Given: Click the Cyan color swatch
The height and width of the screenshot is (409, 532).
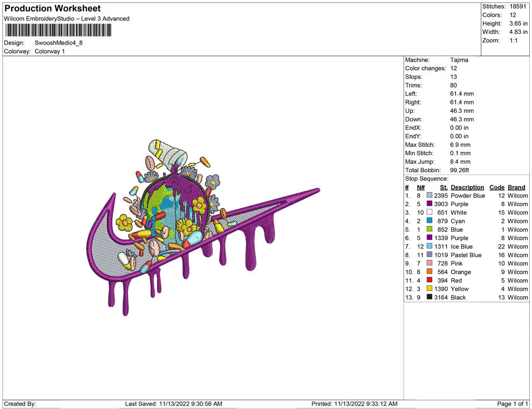Looking at the screenshot, I should (429, 221).
